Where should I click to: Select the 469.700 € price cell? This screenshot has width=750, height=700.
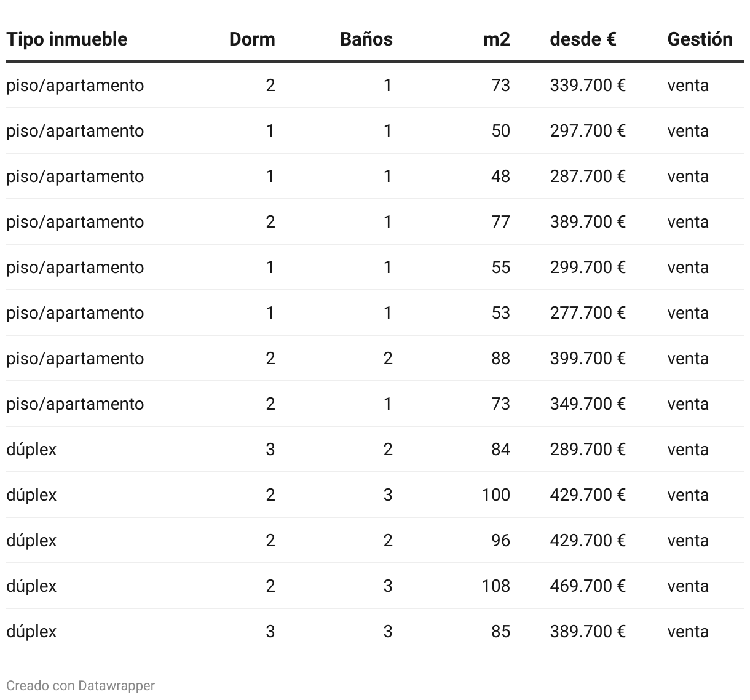tap(588, 586)
